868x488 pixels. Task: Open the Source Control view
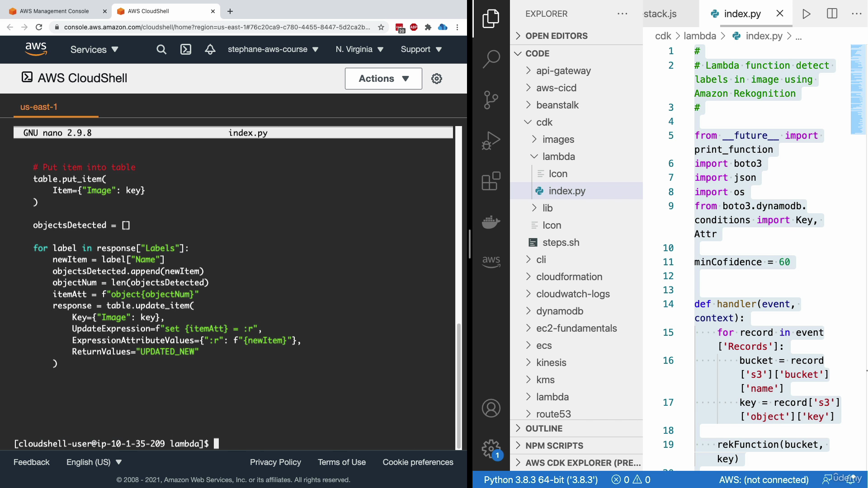coord(491,100)
